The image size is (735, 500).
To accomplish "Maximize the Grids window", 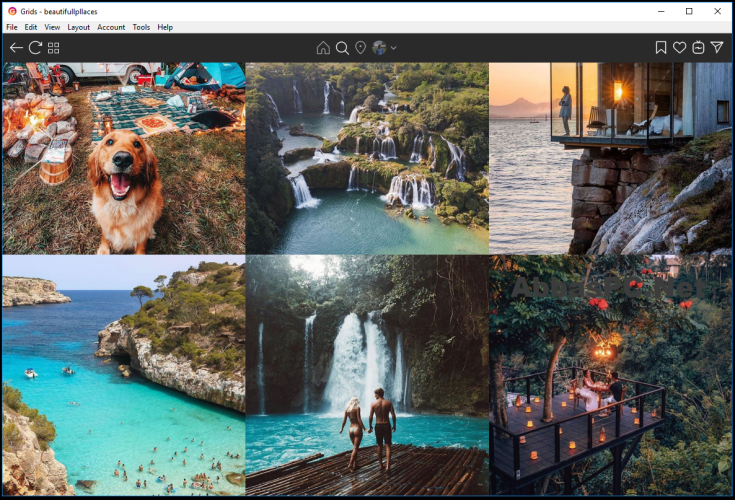I will click(689, 11).
